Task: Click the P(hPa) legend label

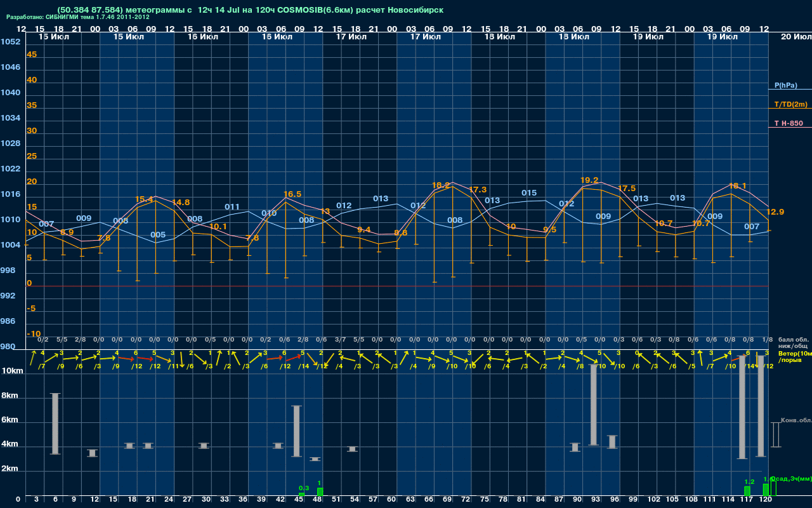Action: pyautogui.click(x=785, y=85)
